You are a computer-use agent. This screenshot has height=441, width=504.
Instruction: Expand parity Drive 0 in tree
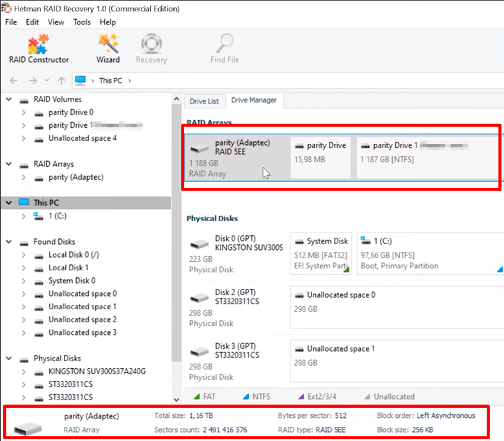click(x=24, y=112)
